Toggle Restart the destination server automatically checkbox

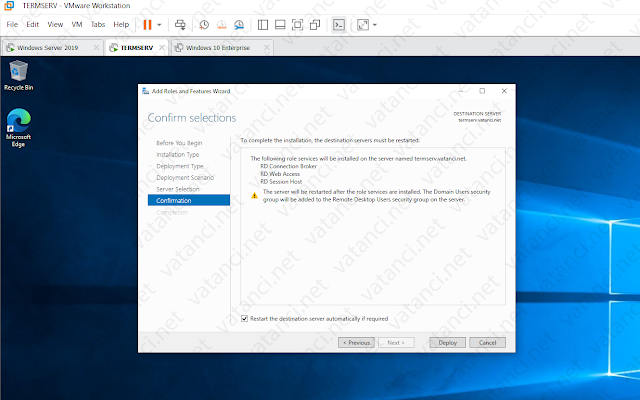tap(244, 319)
